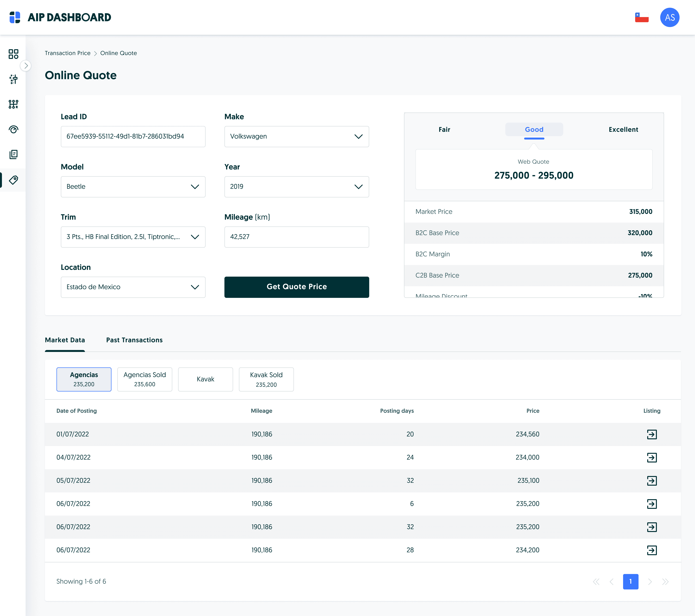Viewport: 695px width, 616px height.
Task: Toggle the Agencias Sold filter chip
Action: (144, 379)
